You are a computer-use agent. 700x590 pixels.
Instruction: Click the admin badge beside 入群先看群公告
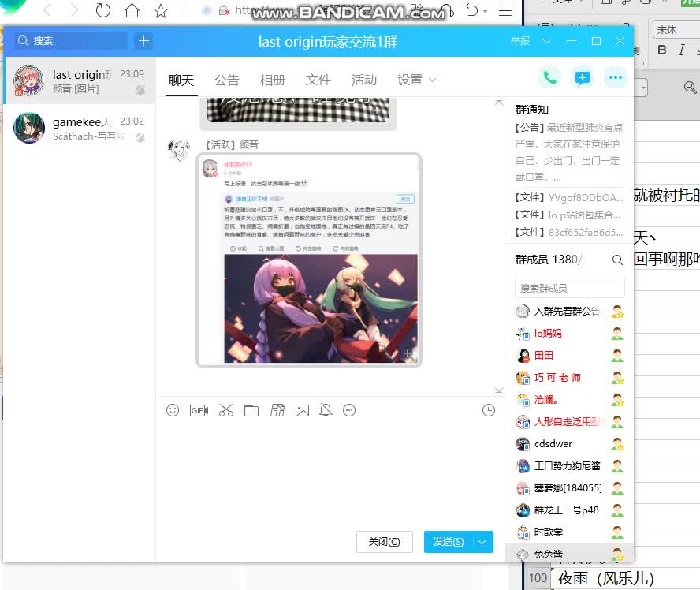617,312
